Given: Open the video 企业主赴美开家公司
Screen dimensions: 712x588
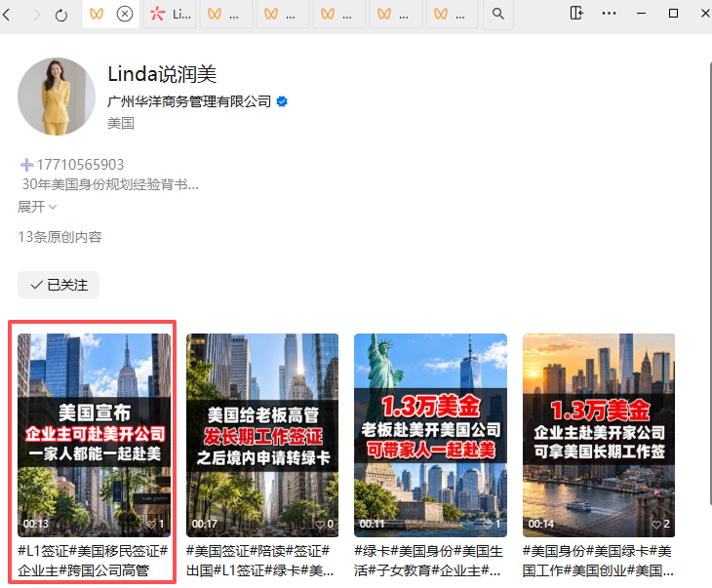Looking at the screenshot, I should [599, 435].
